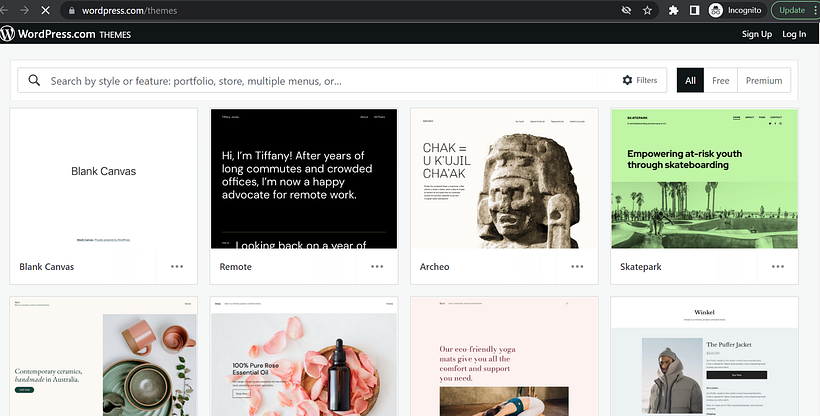Screen dimensions: 820x416
Task: Click WordPress.com Themes header link
Action: click(74, 35)
